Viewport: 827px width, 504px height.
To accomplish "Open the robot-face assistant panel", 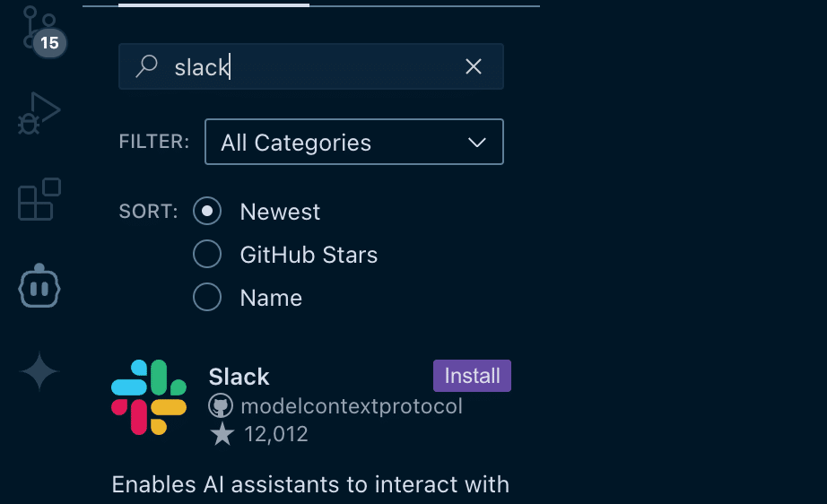I will (39, 287).
